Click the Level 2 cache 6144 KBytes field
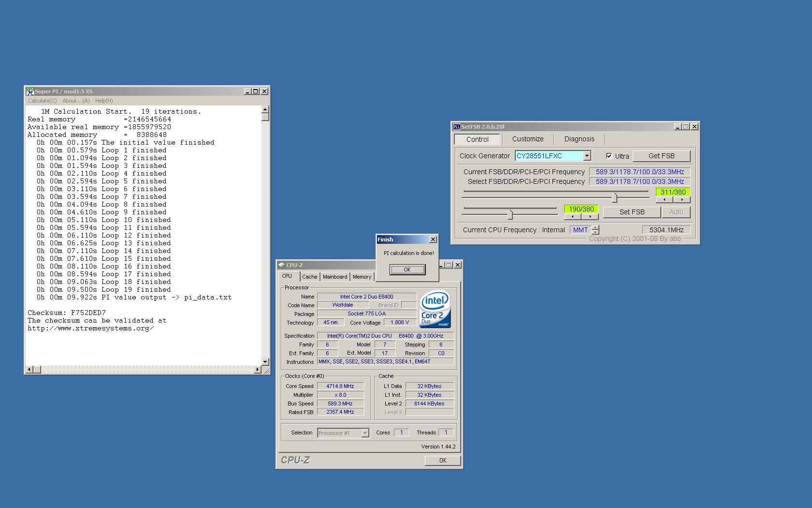This screenshot has width=812, height=508. point(429,403)
